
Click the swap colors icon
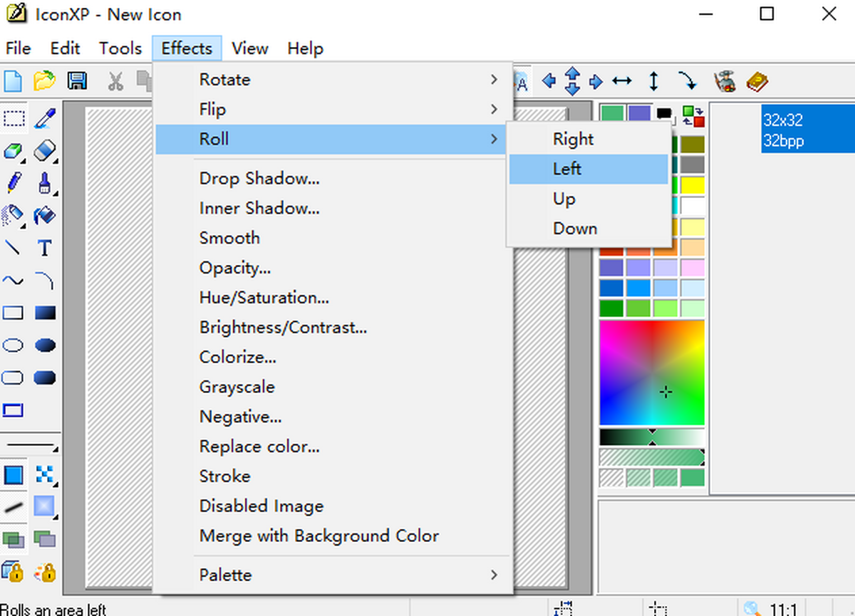click(x=693, y=115)
